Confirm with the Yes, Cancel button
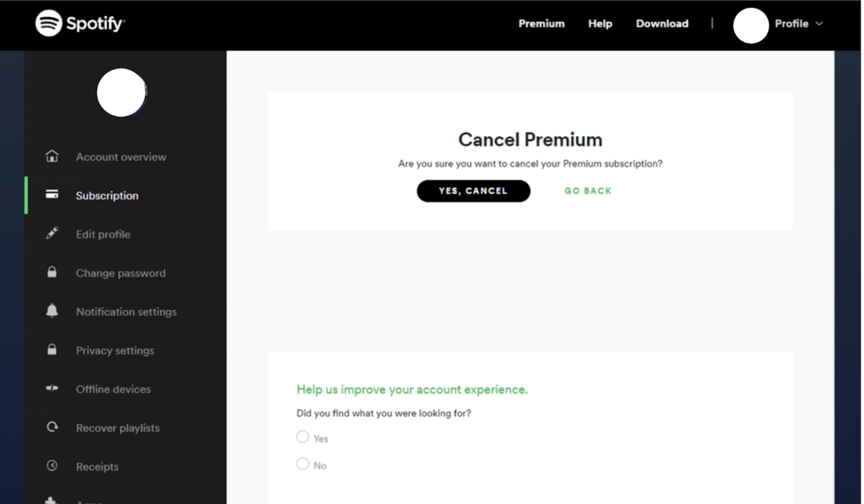 [473, 191]
